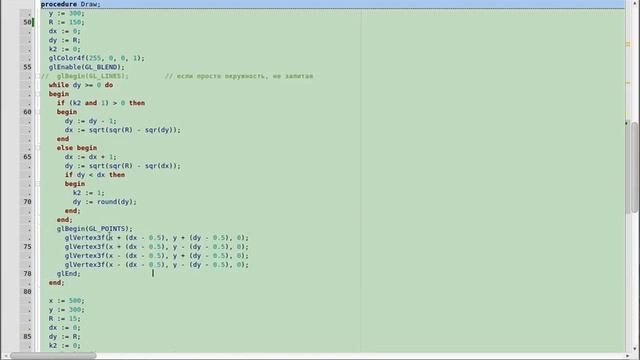Click line number 55 in the gutter

pyautogui.click(x=27, y=67)
